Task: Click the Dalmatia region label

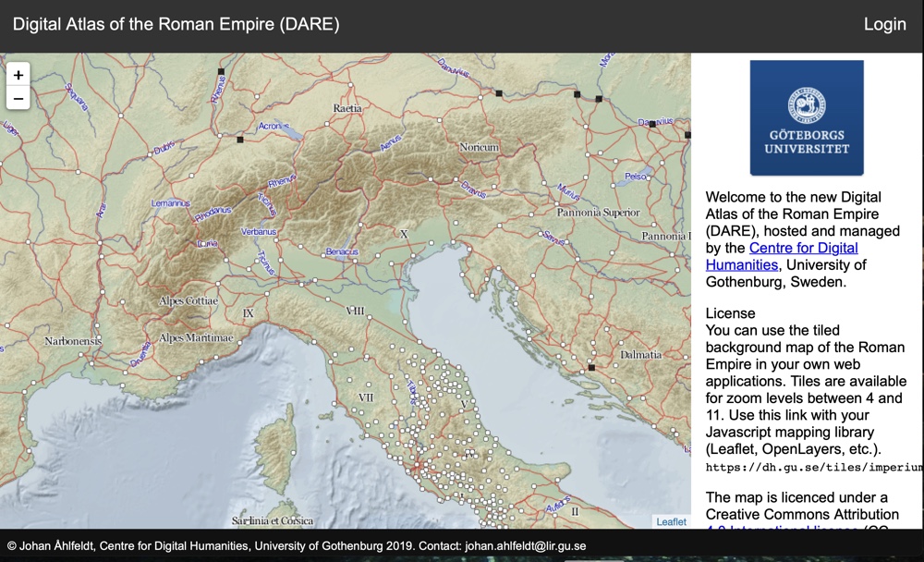Action: coord(640,354)
